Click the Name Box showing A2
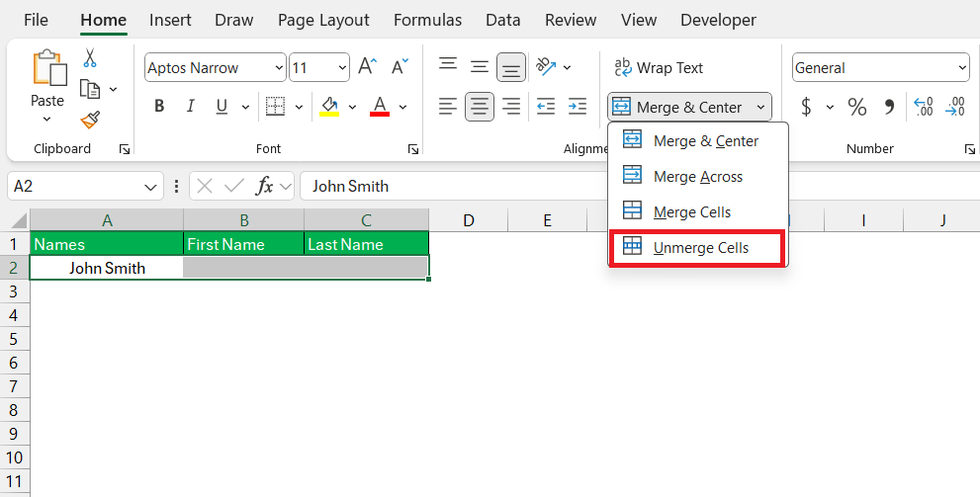The width and height of the screenshot is (980, 497). click(85, 186)
